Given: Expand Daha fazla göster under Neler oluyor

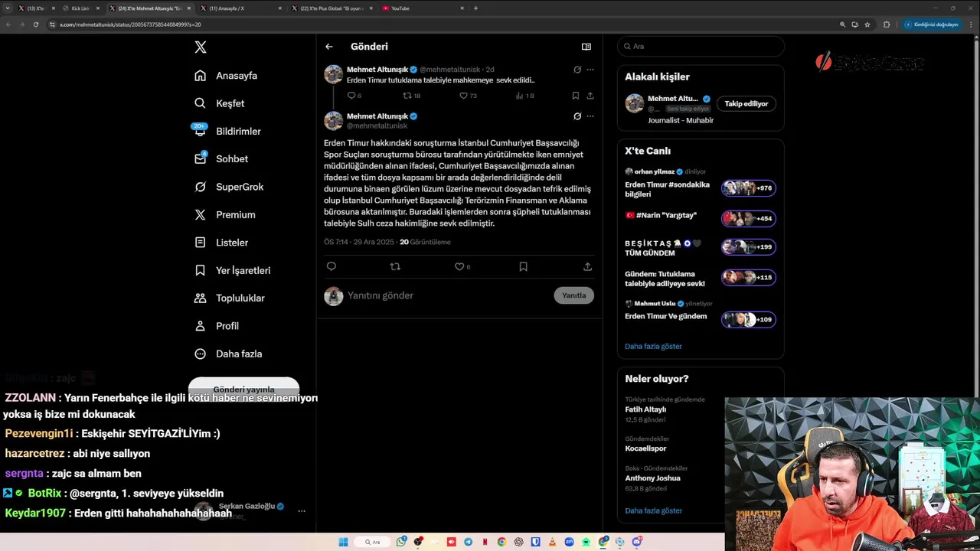Looking at the screenshot, I should click(653, 510).
